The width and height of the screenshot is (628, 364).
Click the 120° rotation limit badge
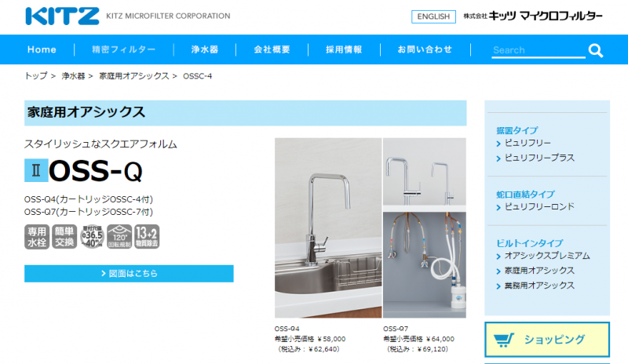(119, 237)
